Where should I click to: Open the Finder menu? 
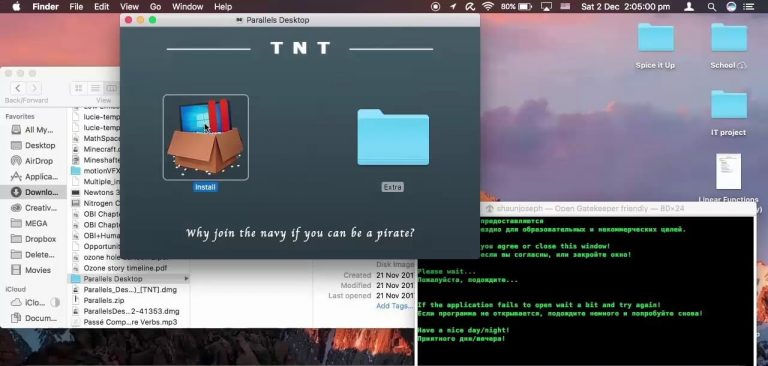click(46, 7)
